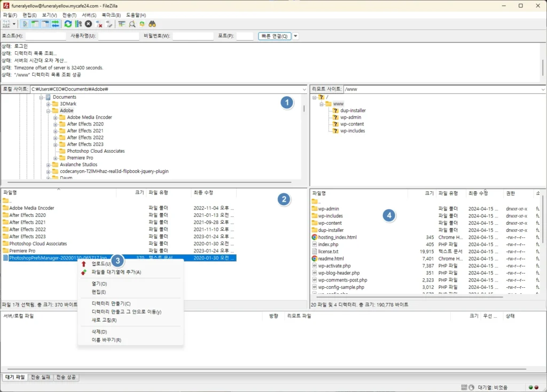Screen dimensions: 547x392
Task: Click the question-mark folder icon of wp-content
Action: 335,124
